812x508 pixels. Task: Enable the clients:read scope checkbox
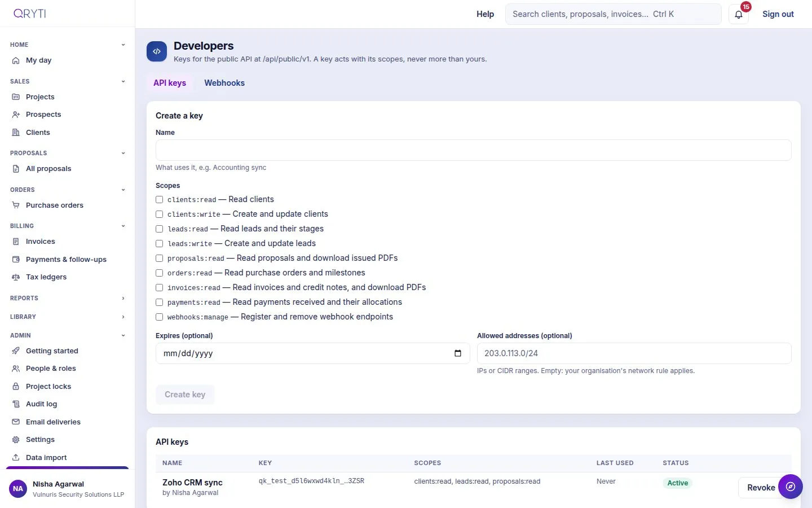pyautogui.click(x=160, y=200)
